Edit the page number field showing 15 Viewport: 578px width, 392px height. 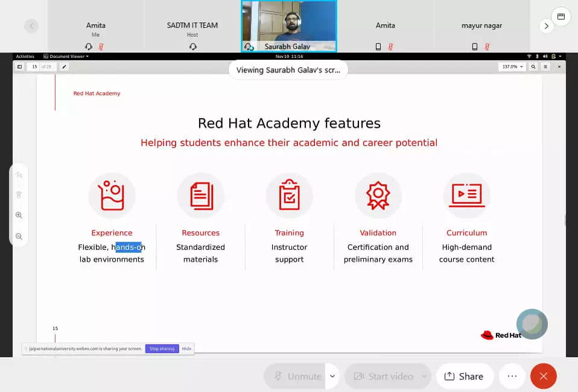[x=34, y=67]
